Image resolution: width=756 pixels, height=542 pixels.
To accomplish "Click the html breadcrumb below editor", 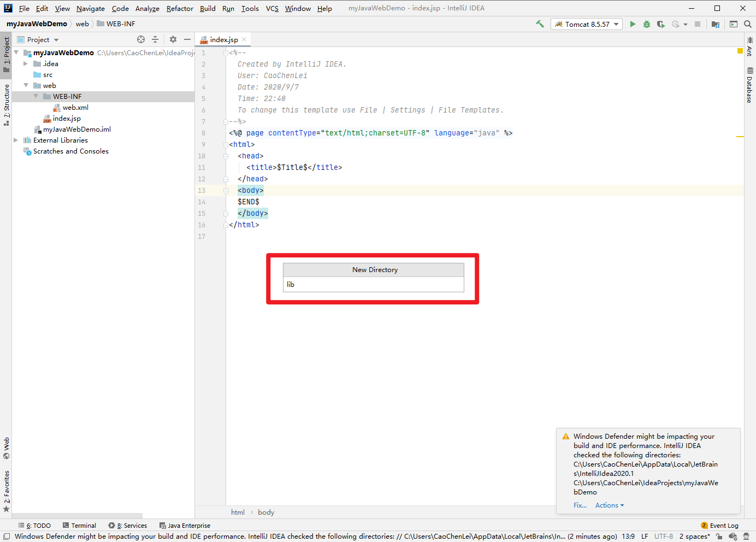I will [238, 512].
